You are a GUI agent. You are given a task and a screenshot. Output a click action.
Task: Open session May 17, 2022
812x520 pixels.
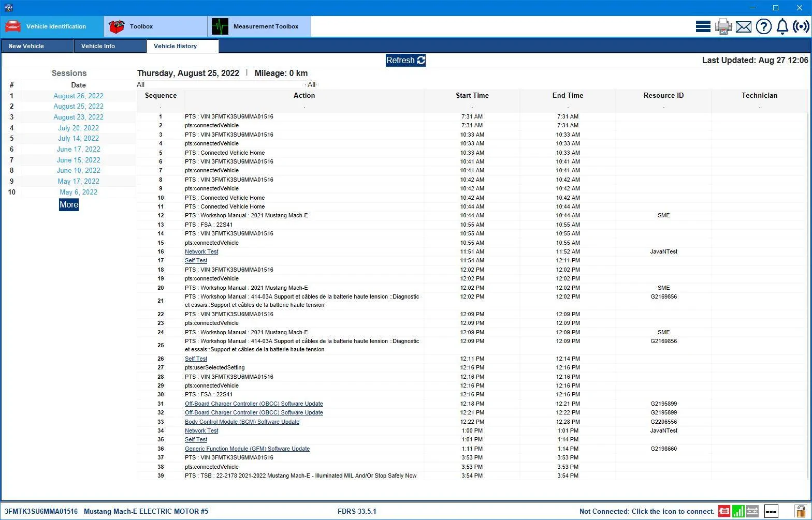pos(78,181)
